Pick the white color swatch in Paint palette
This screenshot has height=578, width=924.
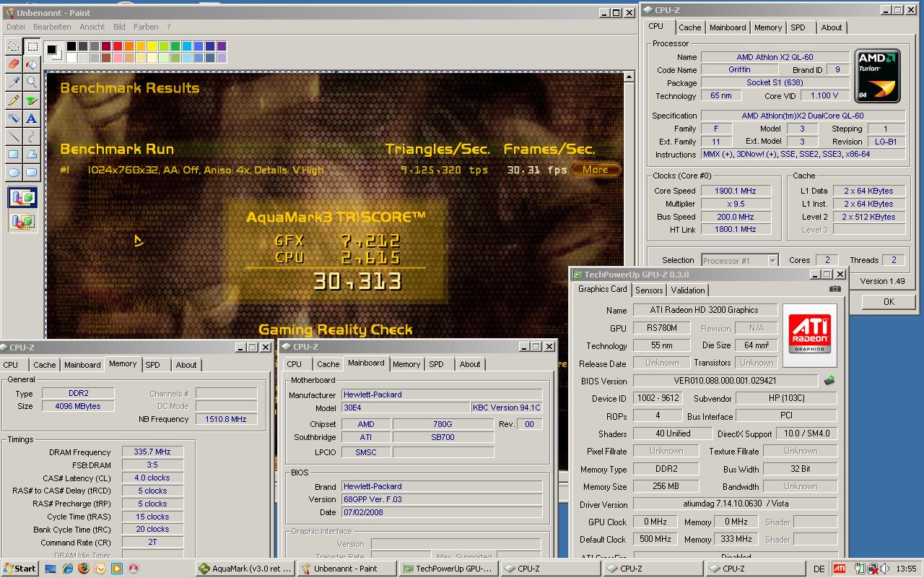(x=71, y=58)
